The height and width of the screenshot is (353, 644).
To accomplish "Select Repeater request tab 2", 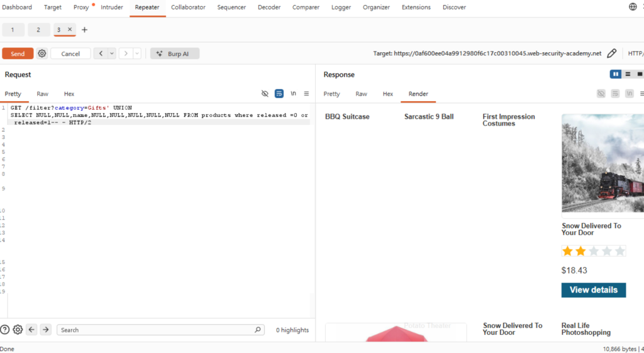I will point(38,30).
